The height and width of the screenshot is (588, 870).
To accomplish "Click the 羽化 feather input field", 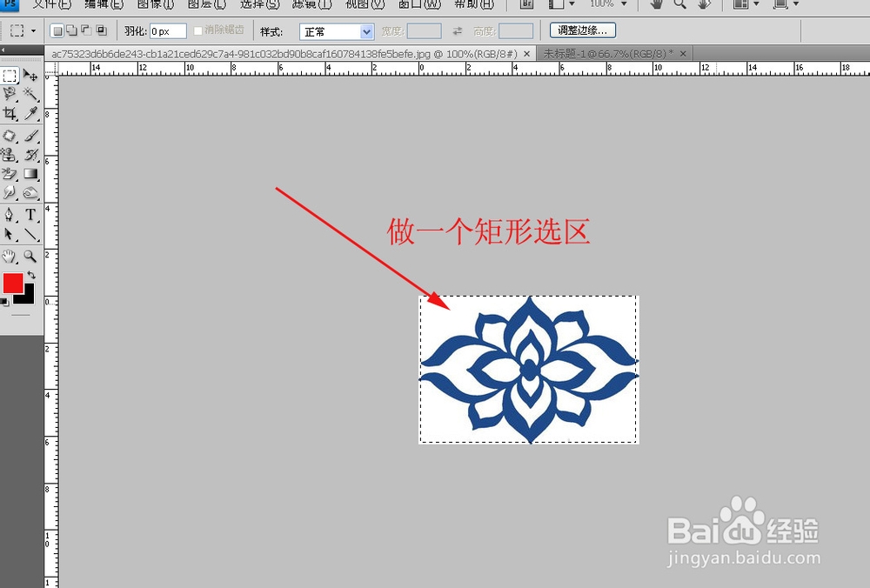I will click(168, 31).
